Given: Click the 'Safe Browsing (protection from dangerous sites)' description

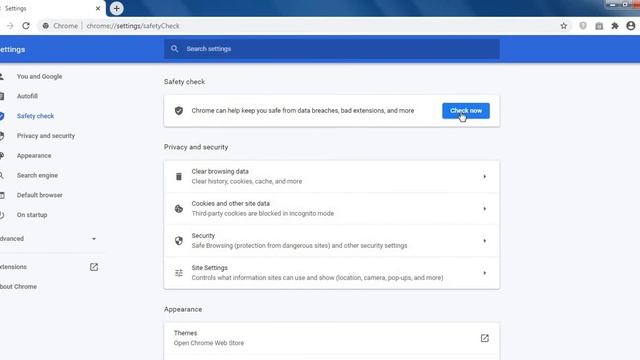Looking at the screenshot, I should (x=299, y=246).
